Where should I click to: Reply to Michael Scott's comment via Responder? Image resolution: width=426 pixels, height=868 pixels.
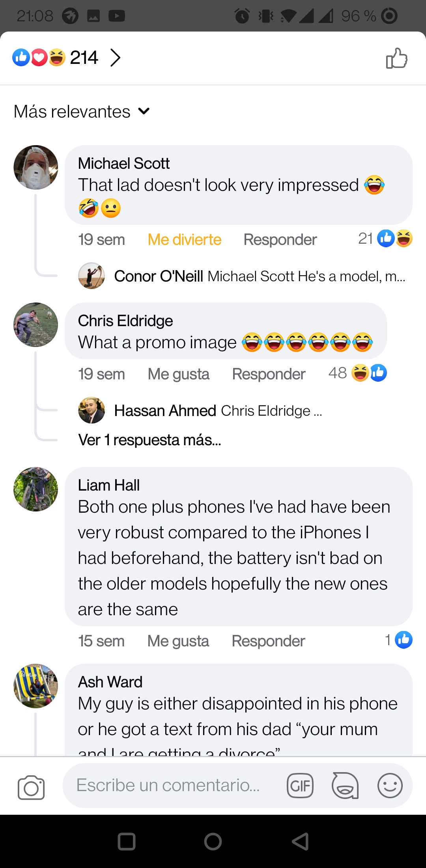(x=280, y=240)
